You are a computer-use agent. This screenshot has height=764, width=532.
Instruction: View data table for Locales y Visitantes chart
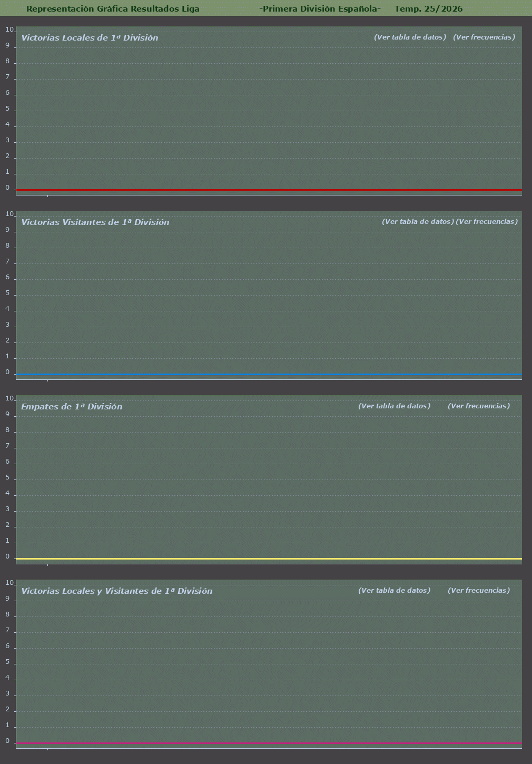point(394,591)
